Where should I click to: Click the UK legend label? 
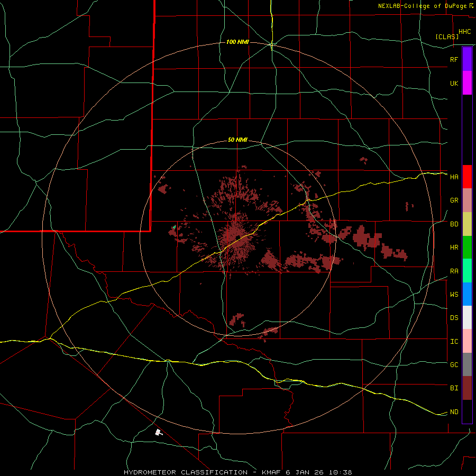pos(454,83)
